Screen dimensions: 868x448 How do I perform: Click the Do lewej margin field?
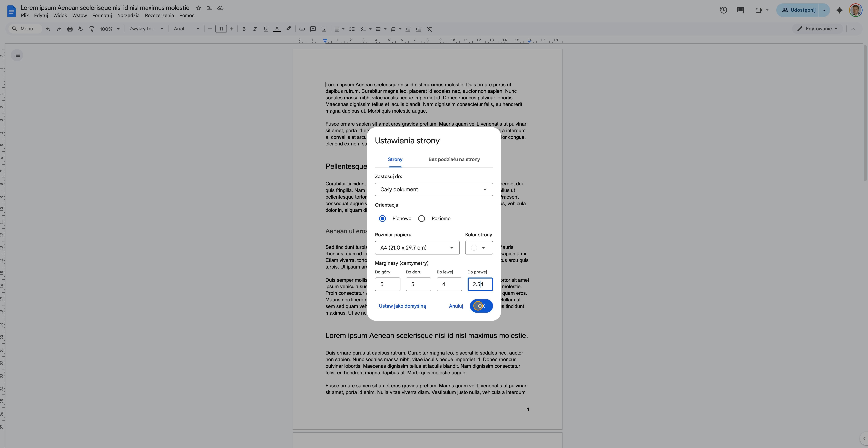449,284
